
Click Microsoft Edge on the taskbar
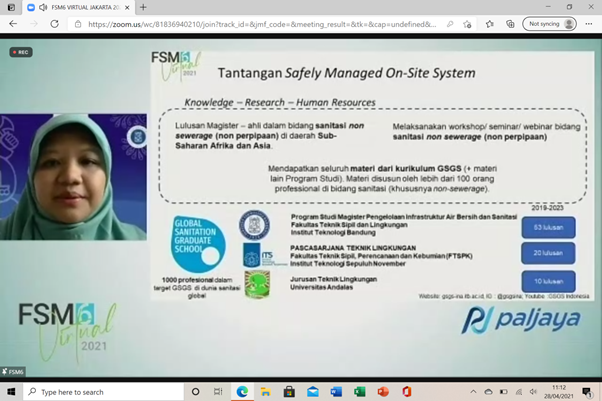click(242, 392)
